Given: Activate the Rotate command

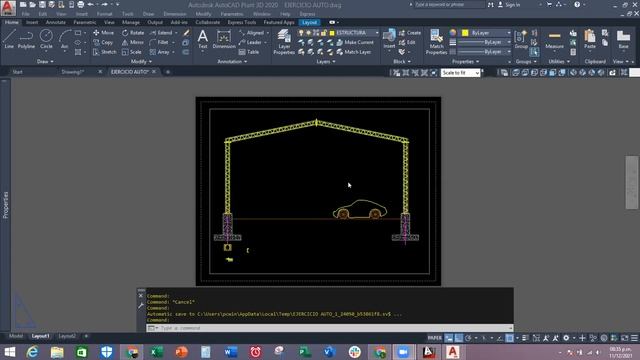Looking at the screenshot, I should [x=133, y=33].
